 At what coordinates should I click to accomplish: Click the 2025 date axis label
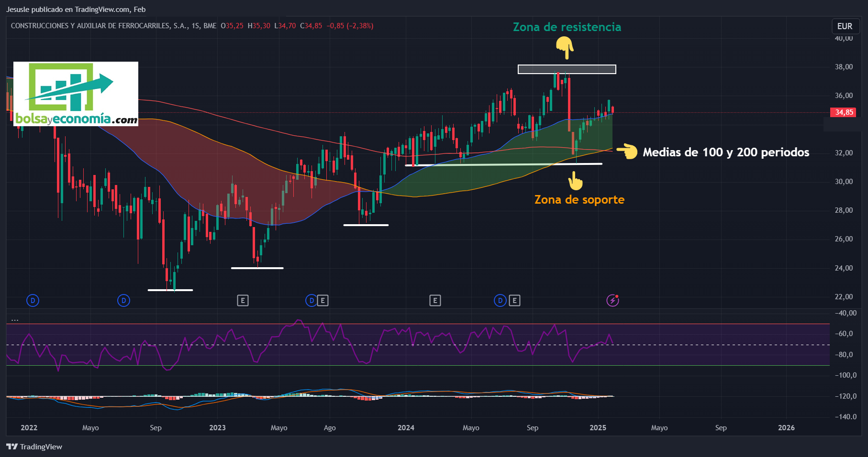(x=598, y=428)
